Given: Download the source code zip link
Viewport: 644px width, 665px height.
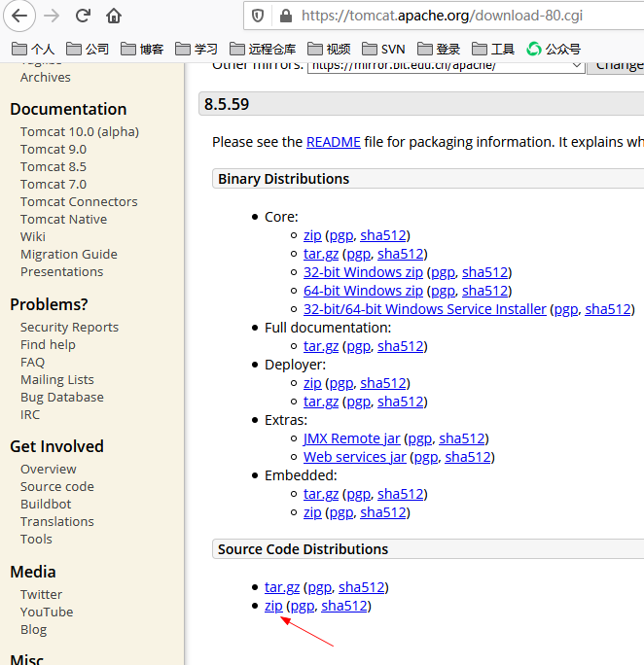Looking at the screenshot, I should [x=273, y=606].
